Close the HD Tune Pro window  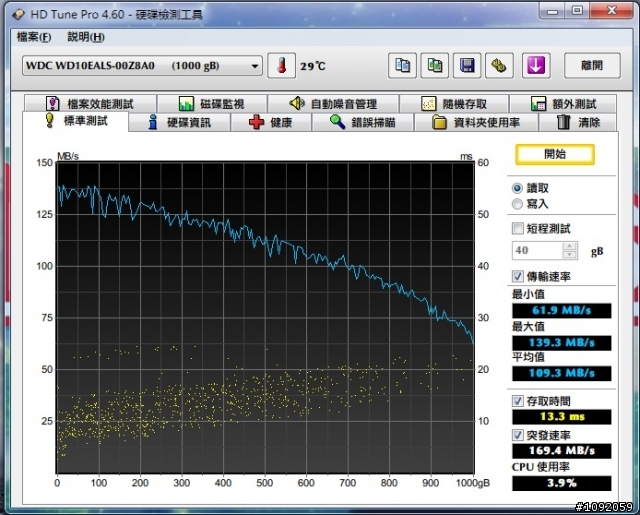tap(611, 11)
